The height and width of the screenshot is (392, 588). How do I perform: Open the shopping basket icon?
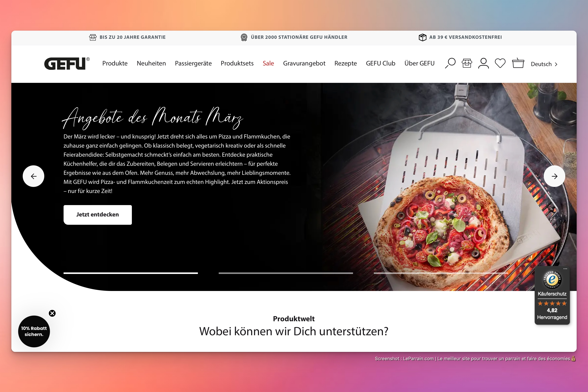[518, 63]
